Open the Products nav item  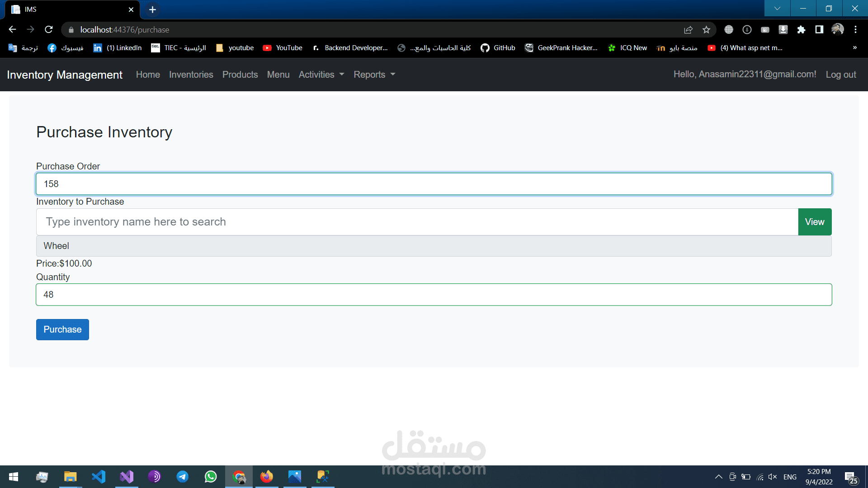pyautogui.click(x=240, y=75)
